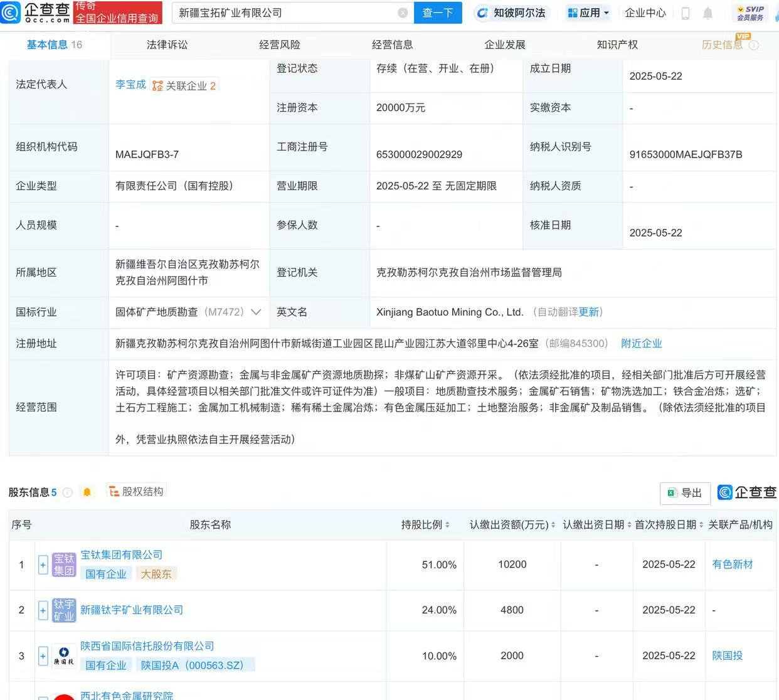Open 附近企业 link
This screenshot has height=700, width=779.
[641, 343]
